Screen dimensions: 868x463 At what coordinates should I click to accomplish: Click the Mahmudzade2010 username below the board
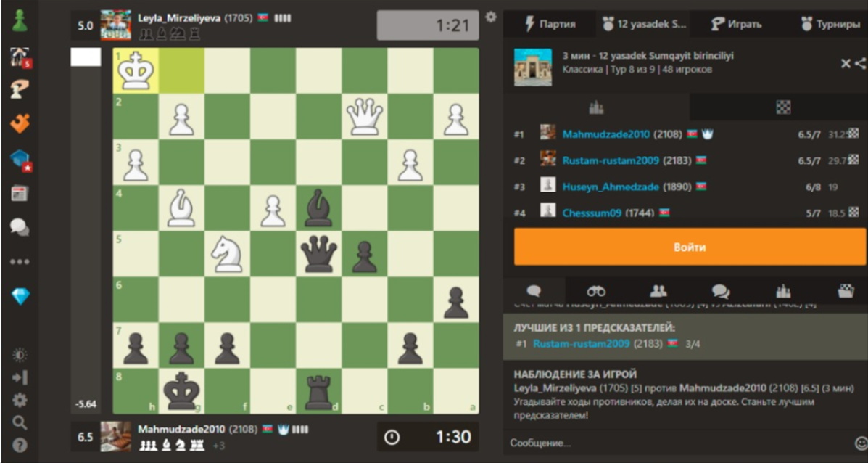click(x=181, y=429)
